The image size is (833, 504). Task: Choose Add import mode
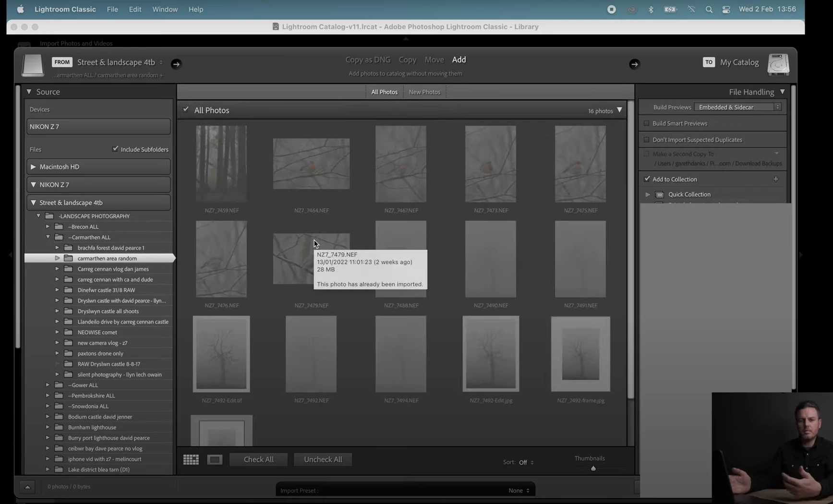tap(459, 60)
